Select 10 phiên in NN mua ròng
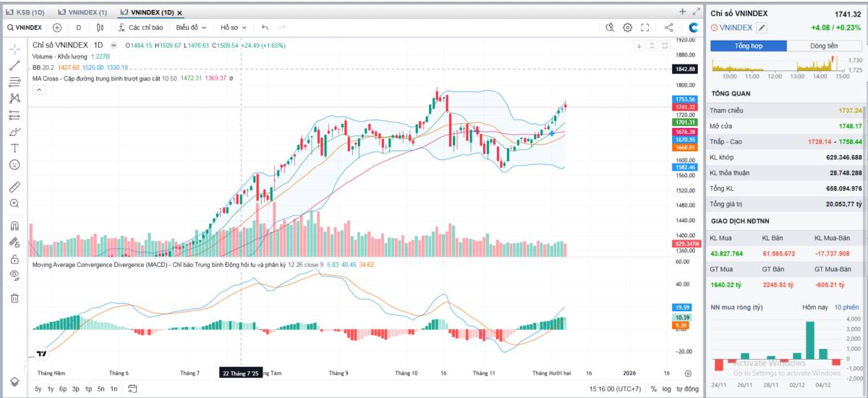This screenshot has width=868, height=398. point(848,308)
